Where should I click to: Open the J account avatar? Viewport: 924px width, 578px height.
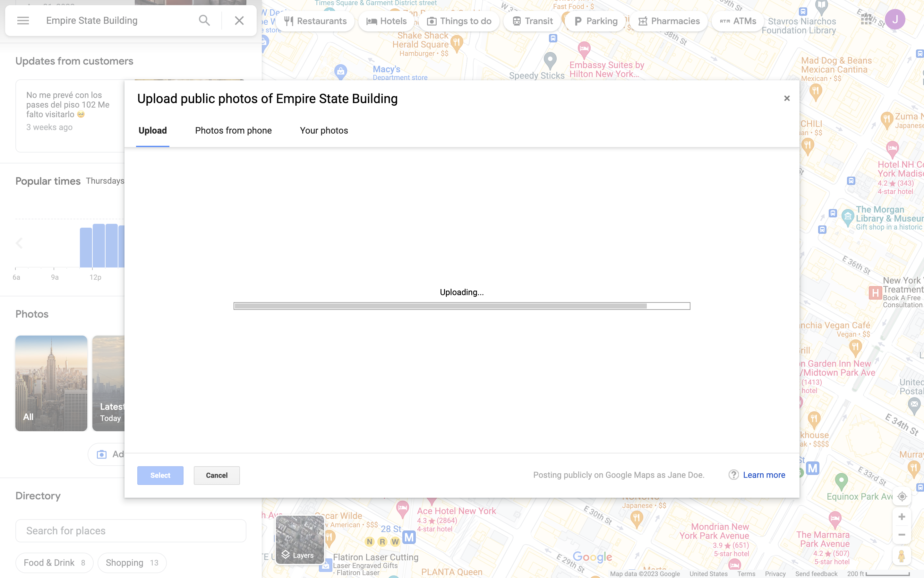tap(895, 19)
